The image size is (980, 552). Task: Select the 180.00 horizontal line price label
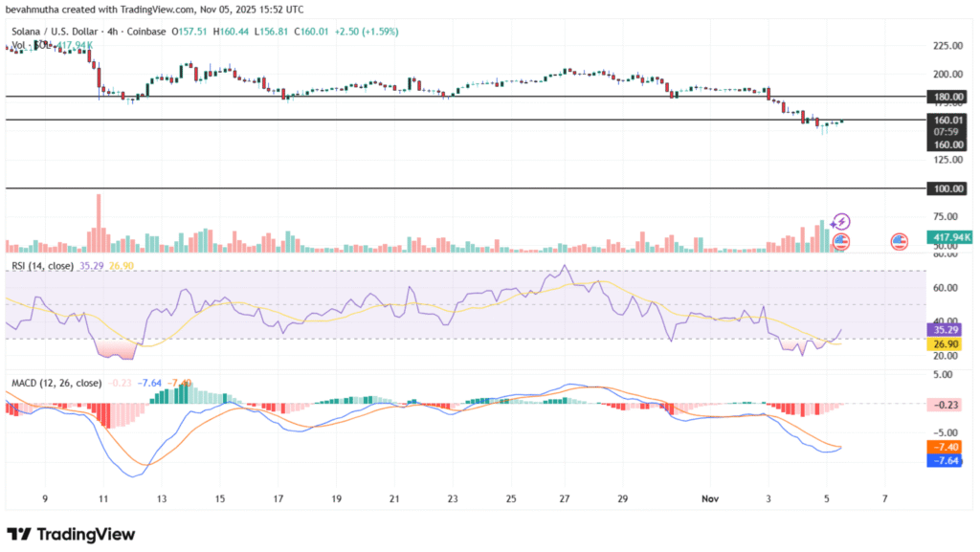click(x=950, y=97)
